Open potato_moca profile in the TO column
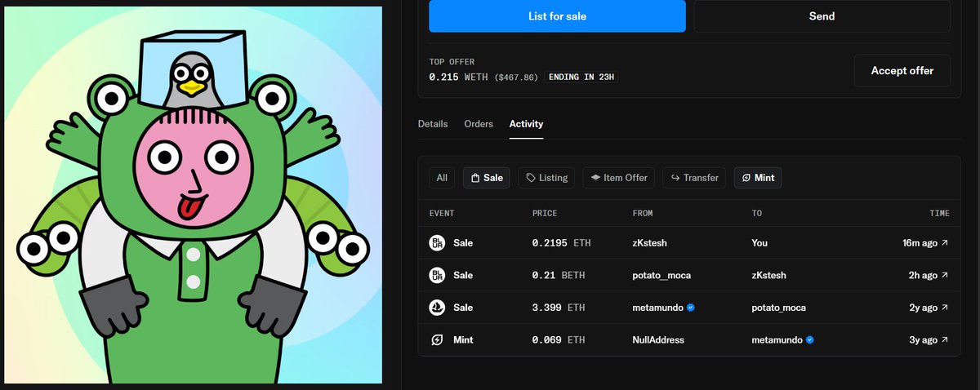Screen dimensions: 980x390 tap(779, 308)
